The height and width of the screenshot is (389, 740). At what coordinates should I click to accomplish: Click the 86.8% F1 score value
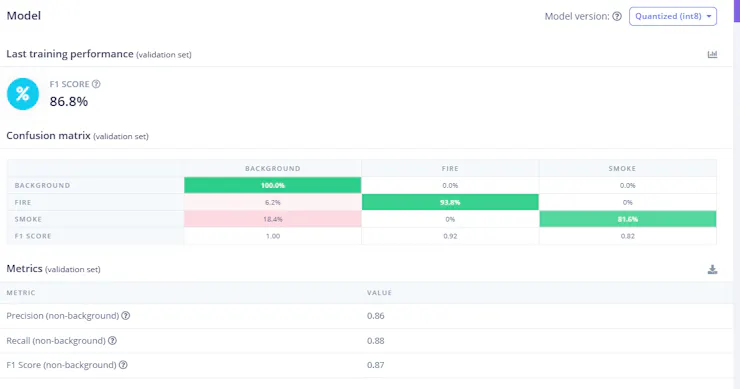click(x=69, y=101)
